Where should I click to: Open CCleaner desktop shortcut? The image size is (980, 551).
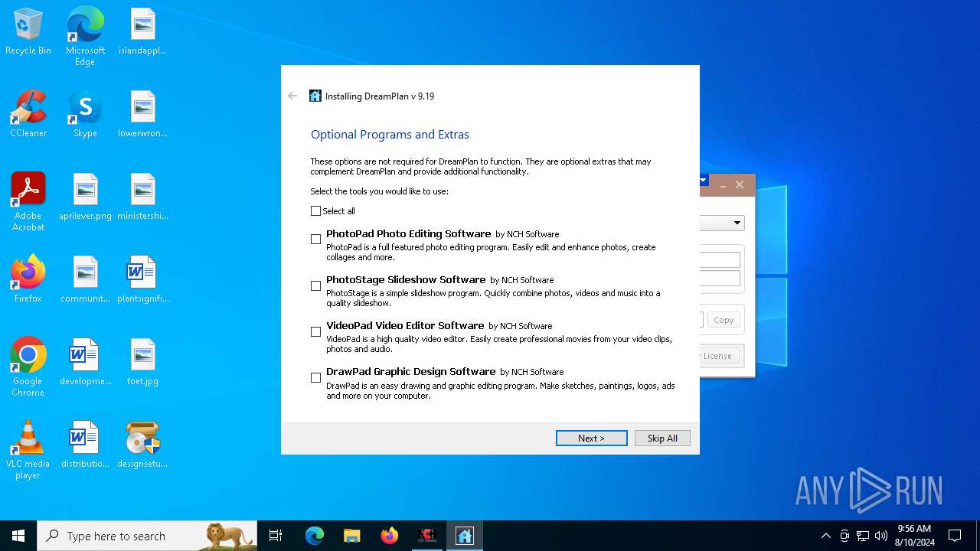pos(28,115)
